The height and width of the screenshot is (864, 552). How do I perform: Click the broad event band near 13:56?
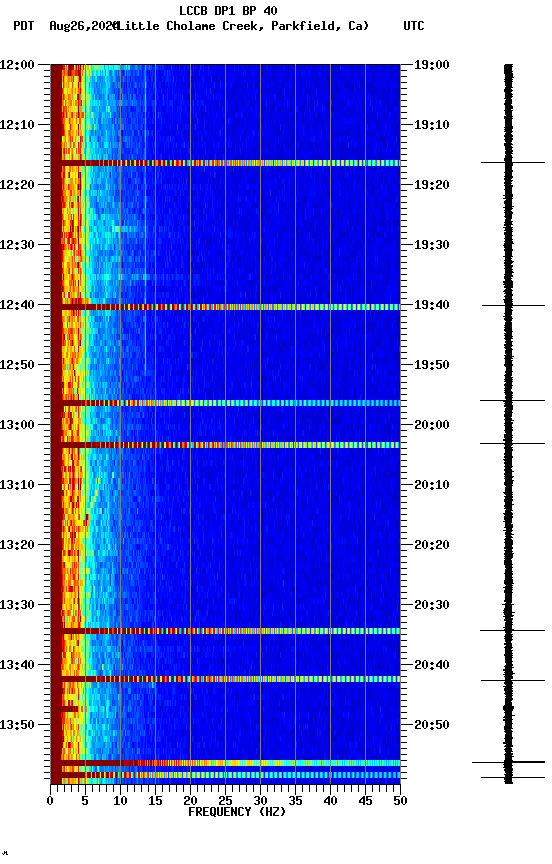(225, 763)
